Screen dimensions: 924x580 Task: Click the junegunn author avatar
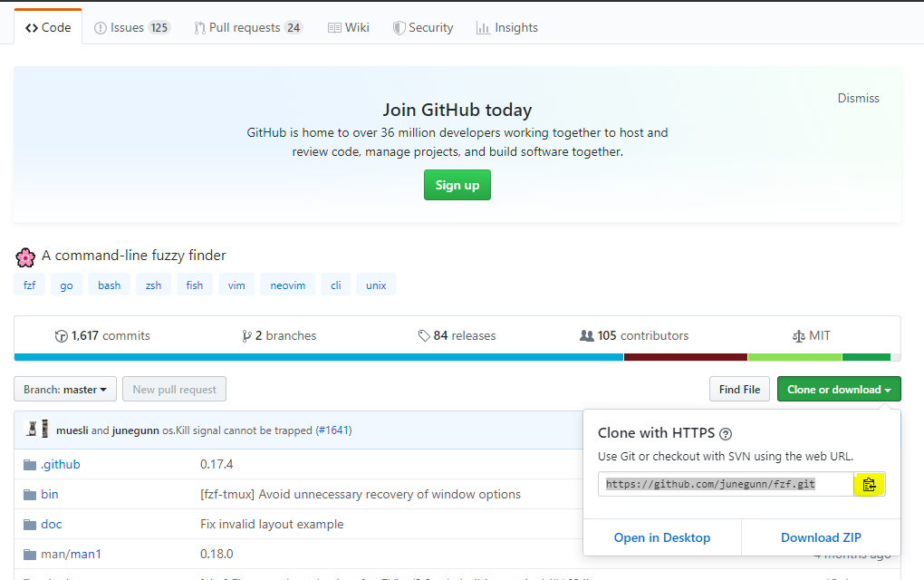pyautogui.click(x=44, y=429)
